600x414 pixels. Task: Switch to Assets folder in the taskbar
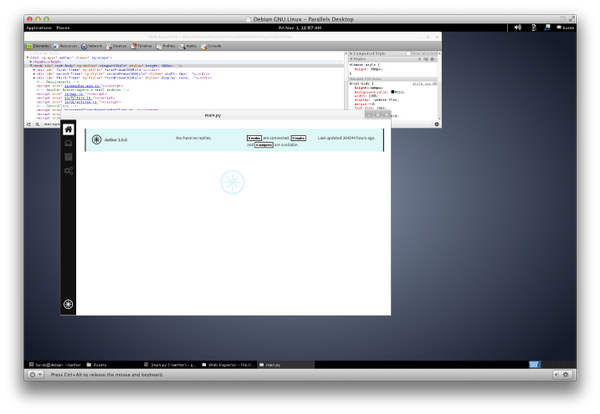click(96, 365)
